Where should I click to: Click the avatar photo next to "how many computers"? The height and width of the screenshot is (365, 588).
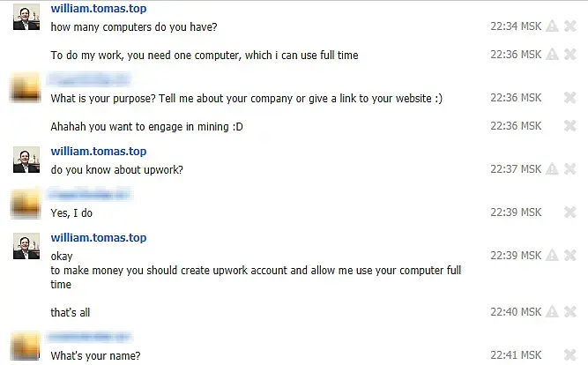26,17
